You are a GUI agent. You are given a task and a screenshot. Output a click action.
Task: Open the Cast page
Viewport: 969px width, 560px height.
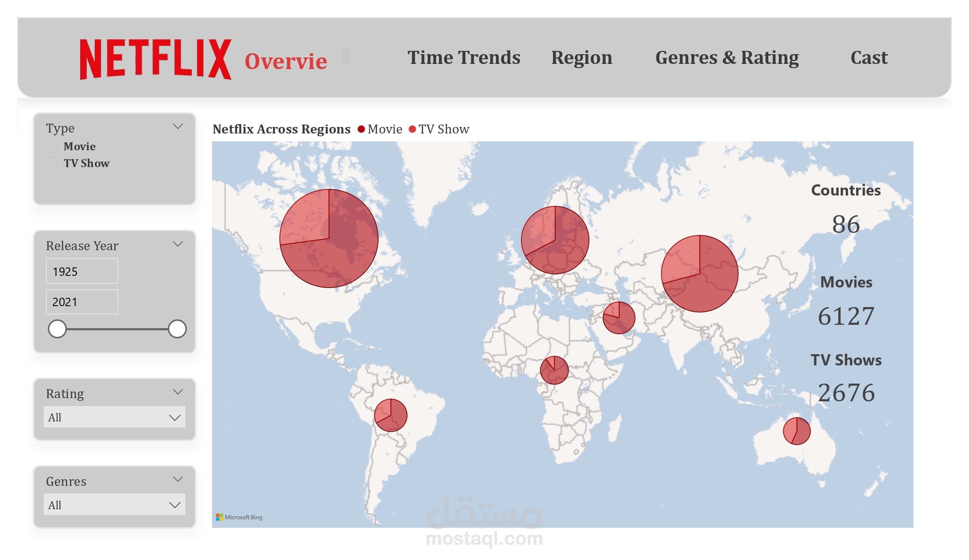pyautogui.click(x=869, y=57)
